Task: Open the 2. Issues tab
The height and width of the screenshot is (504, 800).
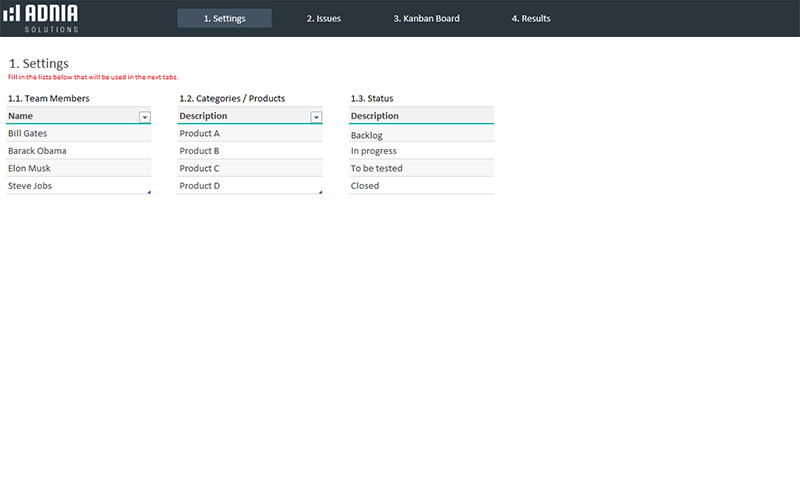Action: 323,18
